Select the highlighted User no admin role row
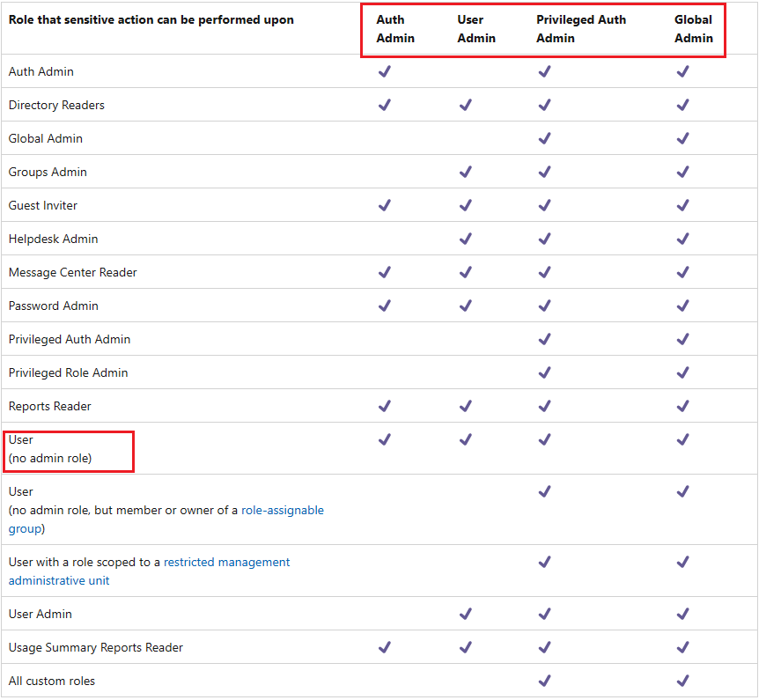 tap(68, 449)
